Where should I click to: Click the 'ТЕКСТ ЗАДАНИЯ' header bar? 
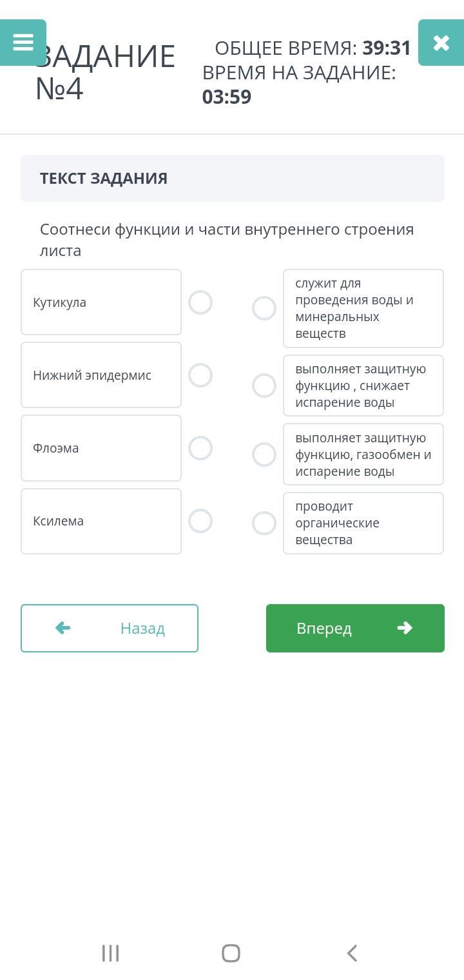coord(233,179)
